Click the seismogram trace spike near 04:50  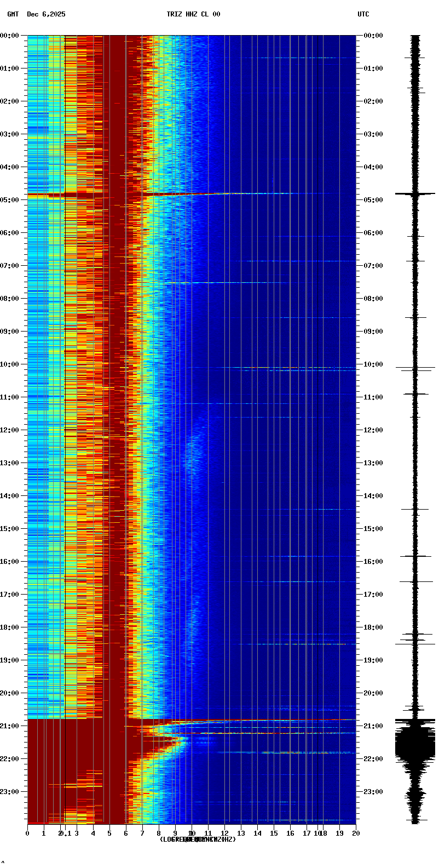click(x=415, y=193)
